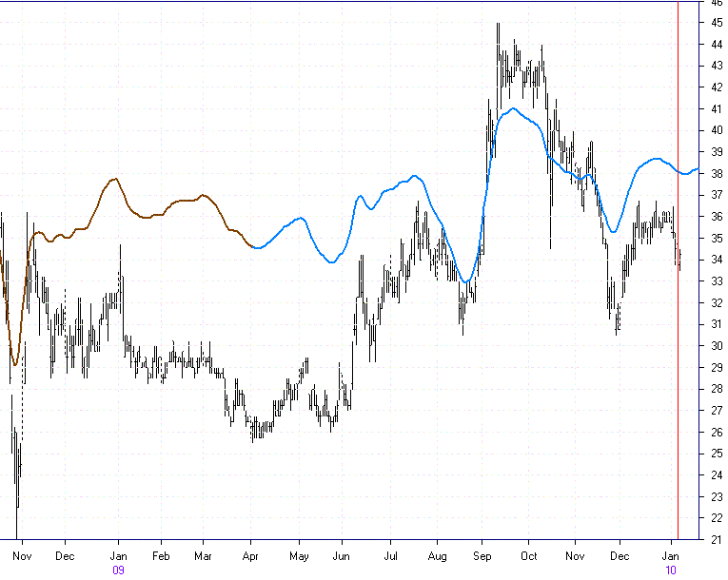Click the red vertical date marker line

[x=677, y=285]
